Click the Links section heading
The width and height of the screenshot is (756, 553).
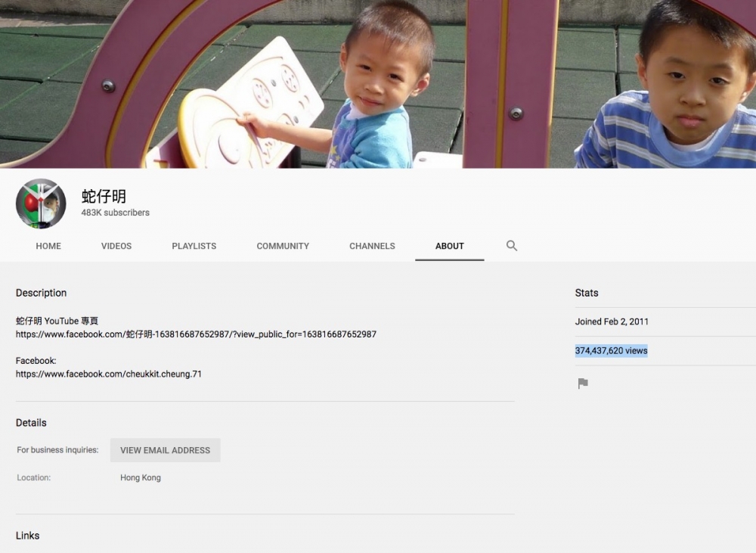28,536
